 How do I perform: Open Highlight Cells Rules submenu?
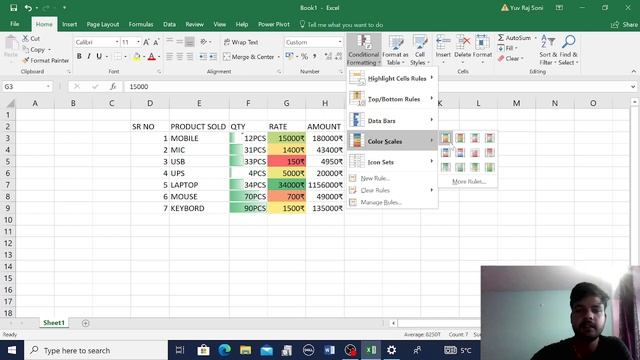[392, 78]
